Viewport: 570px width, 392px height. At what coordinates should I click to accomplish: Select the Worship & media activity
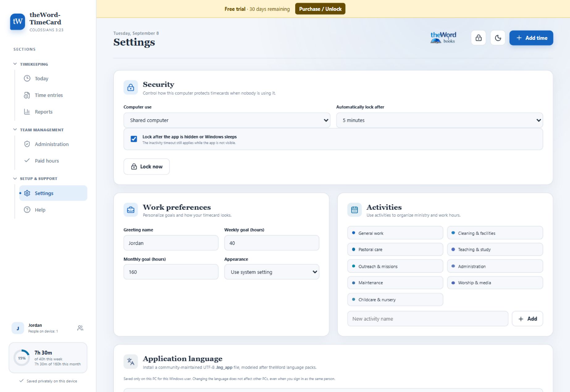495,283
